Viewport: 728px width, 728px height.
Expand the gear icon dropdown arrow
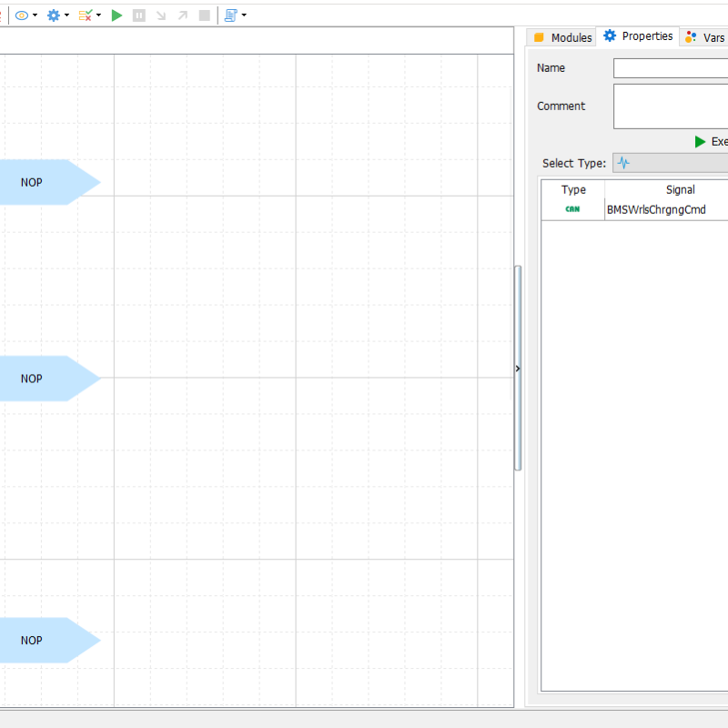[67, 15]
